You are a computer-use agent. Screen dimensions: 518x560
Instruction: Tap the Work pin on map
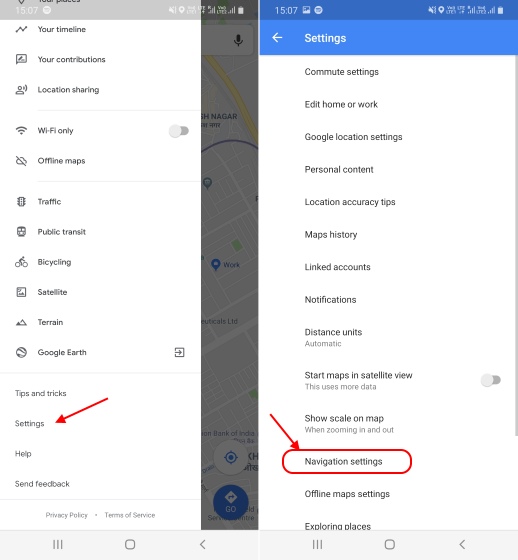(x=216, y=265)
